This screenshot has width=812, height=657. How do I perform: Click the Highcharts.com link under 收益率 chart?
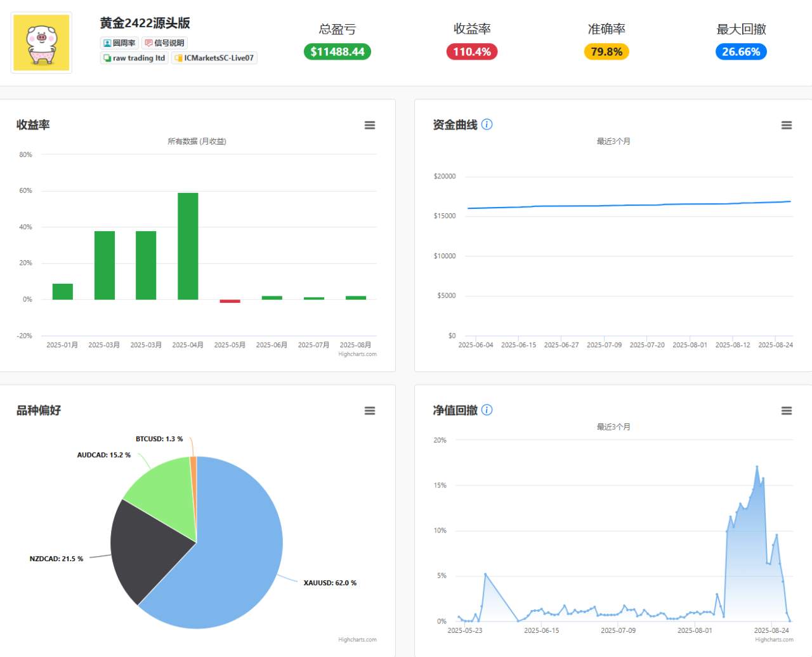357,354
